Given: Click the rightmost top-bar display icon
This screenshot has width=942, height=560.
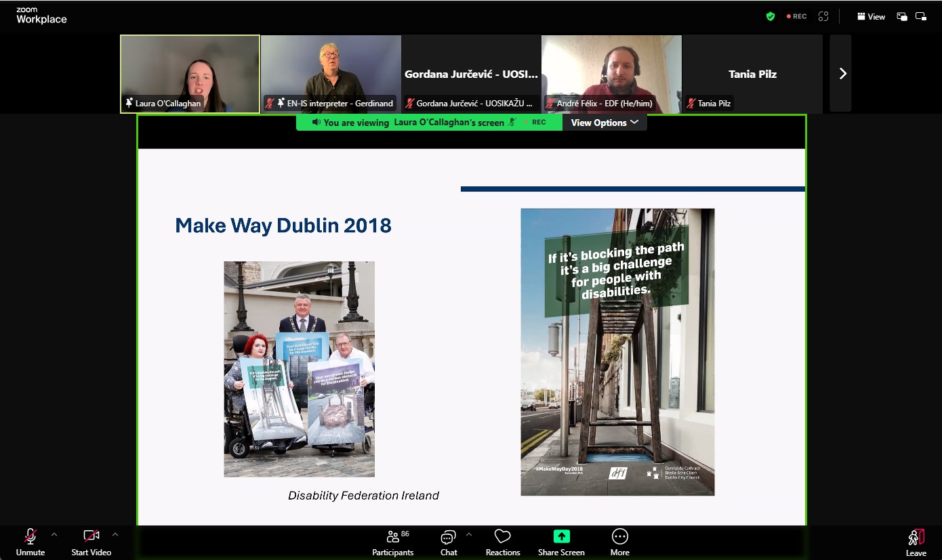Looking at the screenshot, I should click(921, 16).
